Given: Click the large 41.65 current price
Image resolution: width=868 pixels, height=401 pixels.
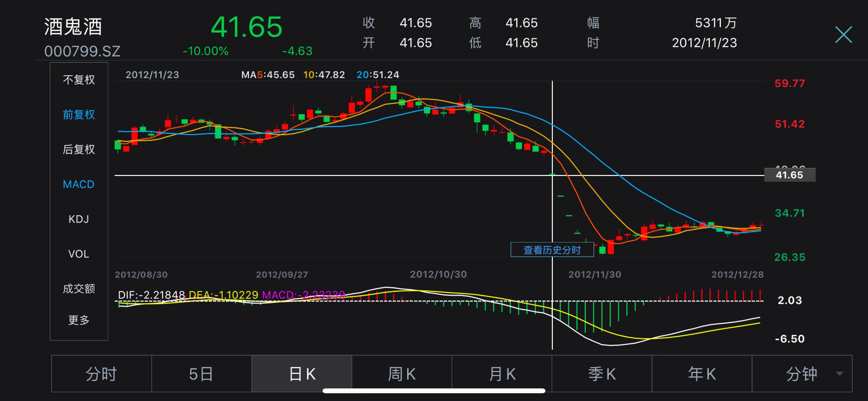Looking at the screenshot, I should (x=246, y=27).
